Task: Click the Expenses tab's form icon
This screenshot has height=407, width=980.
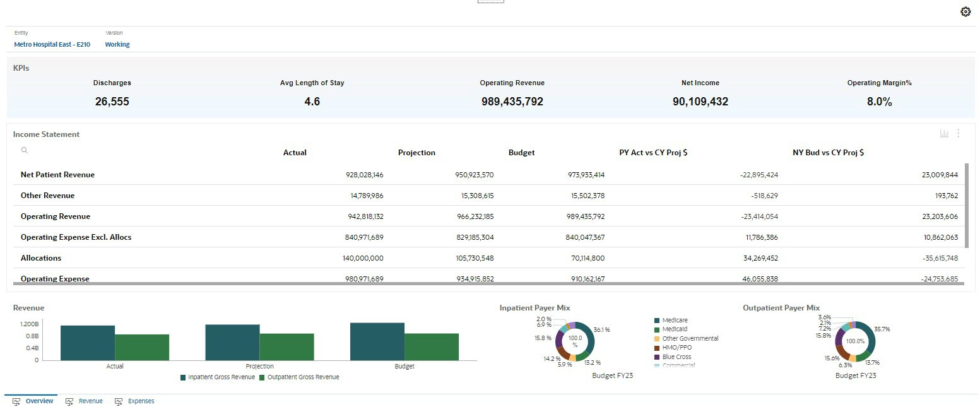Action: coord(118,401)
